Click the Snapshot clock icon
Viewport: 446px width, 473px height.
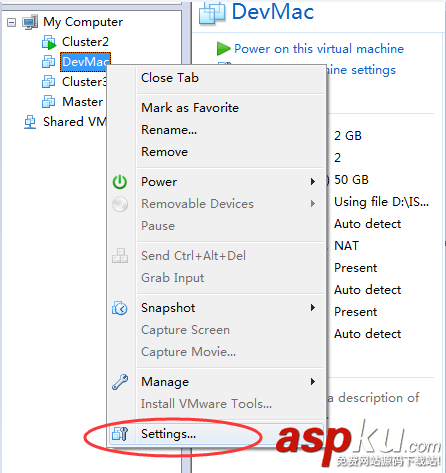point(120,308)
